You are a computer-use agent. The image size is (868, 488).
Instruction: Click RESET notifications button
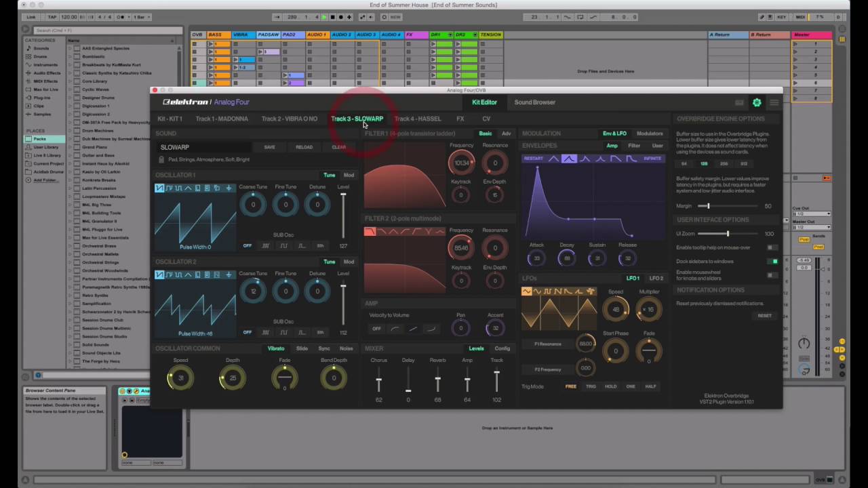tap(764, 316)
